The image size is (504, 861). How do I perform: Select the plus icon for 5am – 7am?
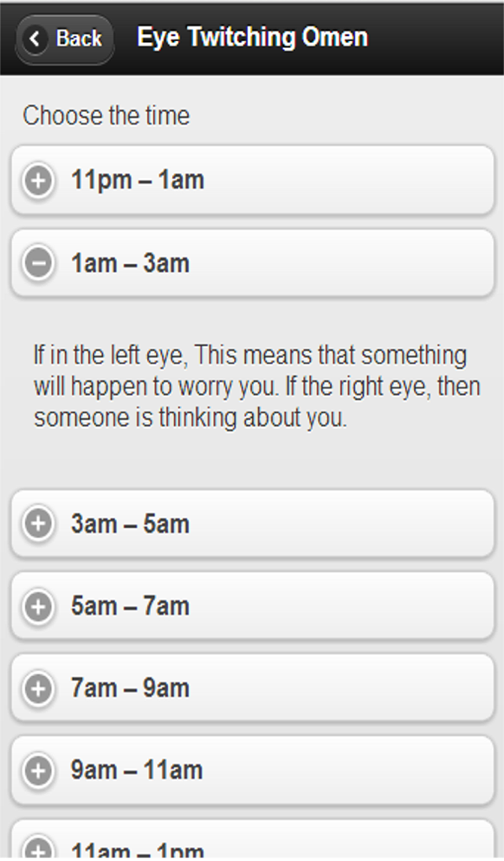37,606
